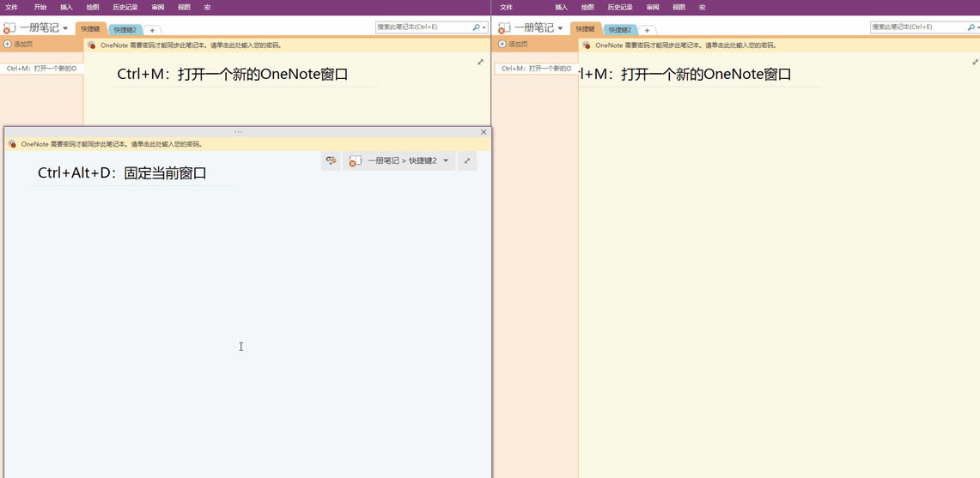Open 审阅 tab in left OneNote window
The height and width of the screenshot is (478, 980).
(157, 8)
